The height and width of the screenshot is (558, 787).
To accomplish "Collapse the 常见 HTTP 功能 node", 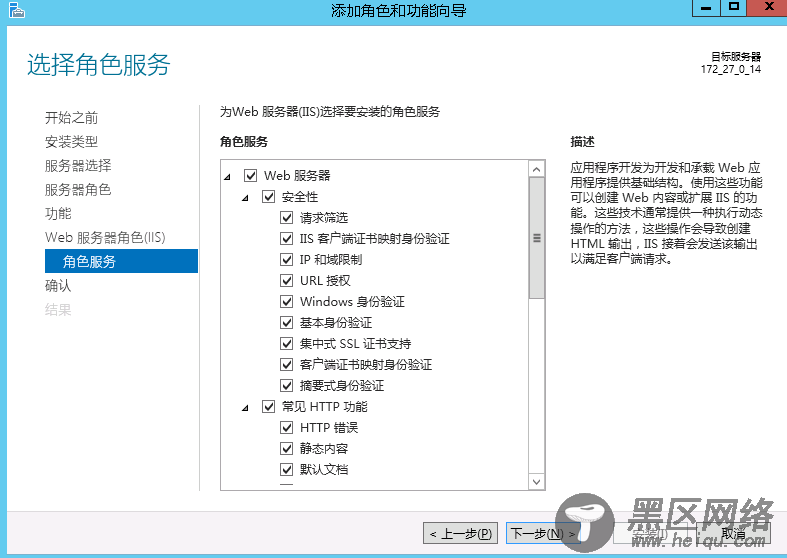I will pos(245,408).
